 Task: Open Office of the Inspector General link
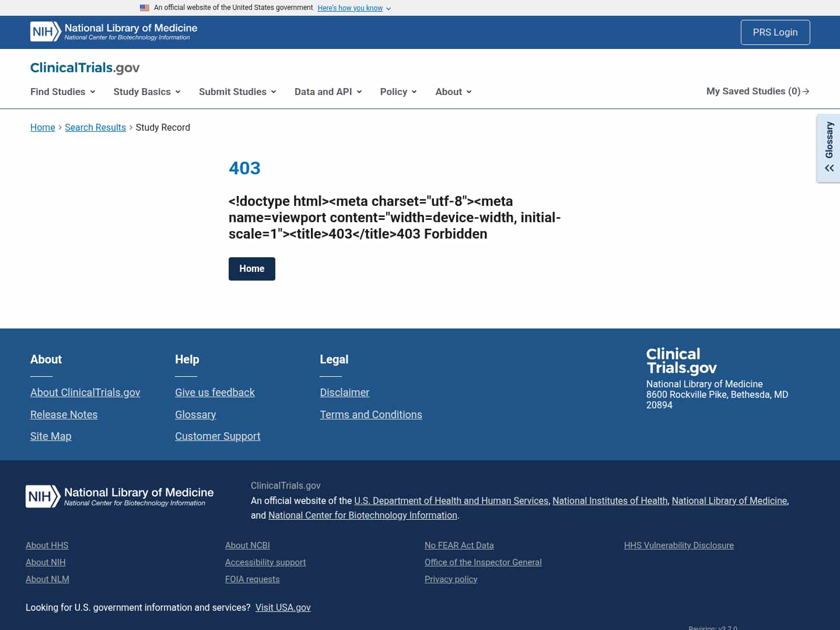point(483,562)
